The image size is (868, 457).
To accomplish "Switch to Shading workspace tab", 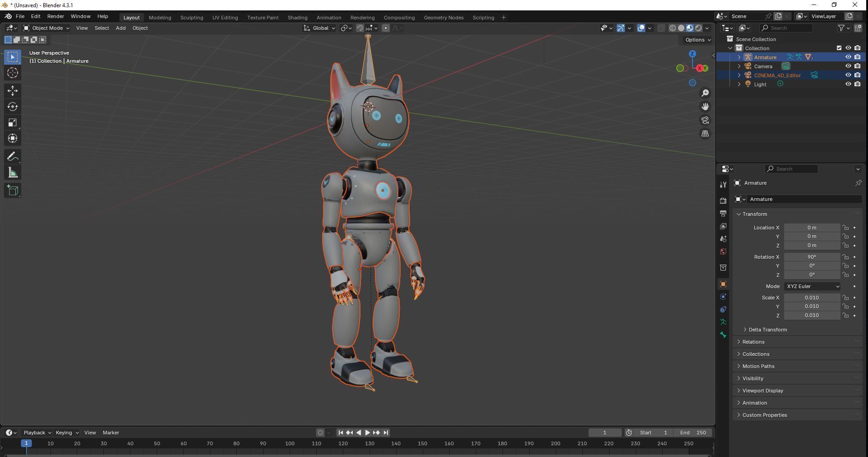I will coord(297,18).
